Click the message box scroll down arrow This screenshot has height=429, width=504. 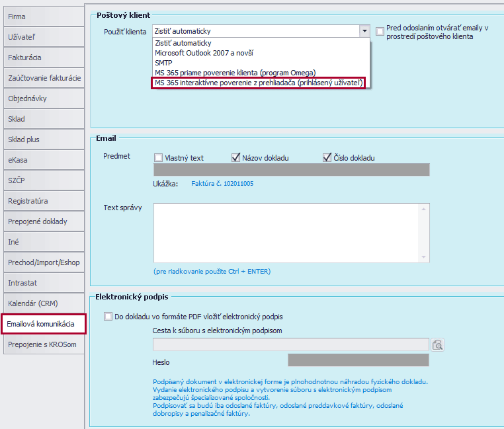424,257
